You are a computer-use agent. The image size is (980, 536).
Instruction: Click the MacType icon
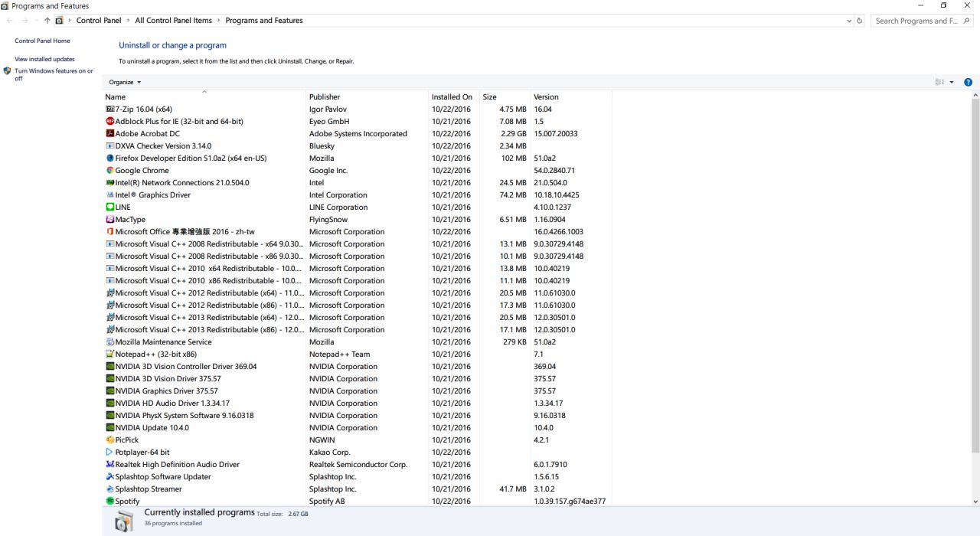pyautogui.click(x=109, y=220)
